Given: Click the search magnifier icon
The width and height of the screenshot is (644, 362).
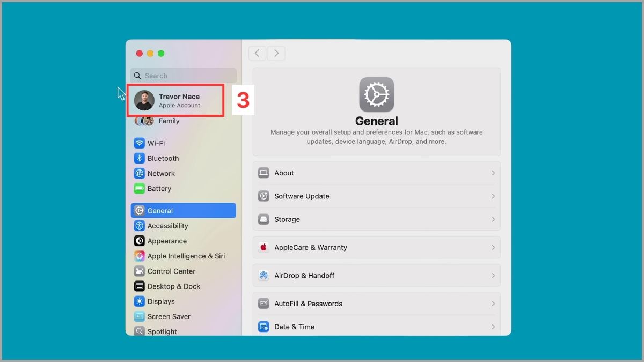Looking at the screenshot, I should (137, 76).
